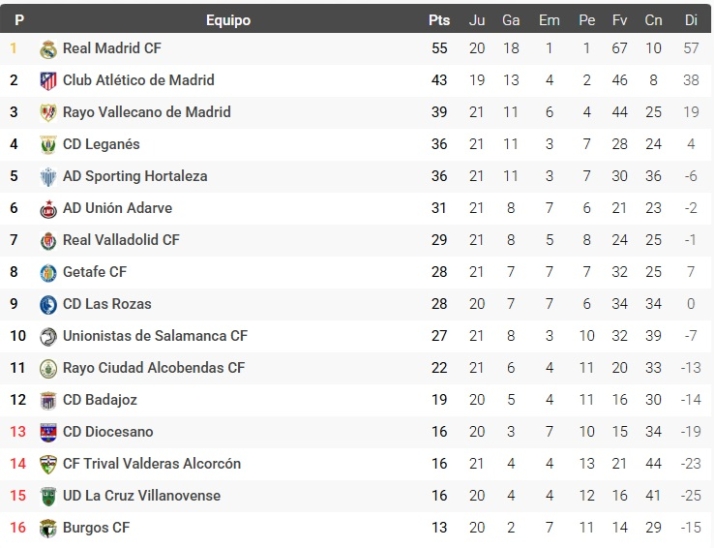Click the Unionistas de Salamanca crest
This screenshot has height=548, width=714.
pos(49,337)
